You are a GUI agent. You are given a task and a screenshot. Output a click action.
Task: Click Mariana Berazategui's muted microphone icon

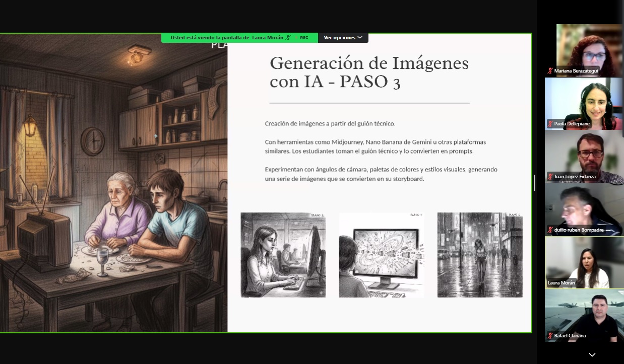[550, 71]
